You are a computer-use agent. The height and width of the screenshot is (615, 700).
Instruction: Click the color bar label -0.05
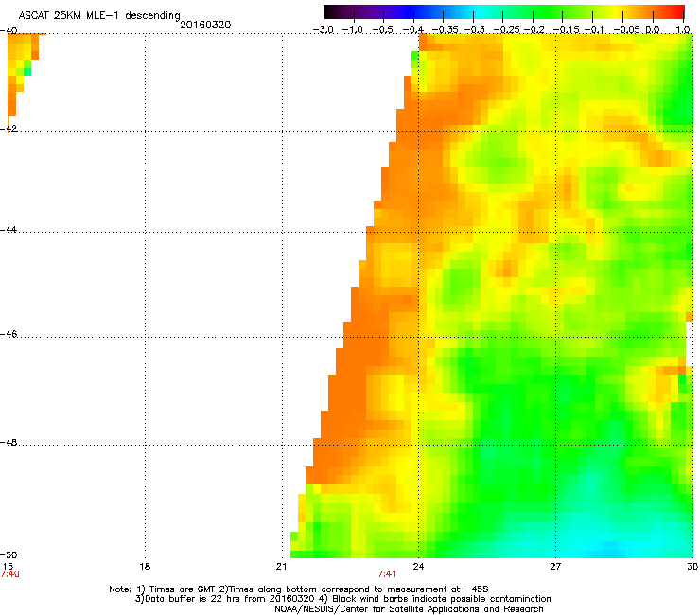626,30
